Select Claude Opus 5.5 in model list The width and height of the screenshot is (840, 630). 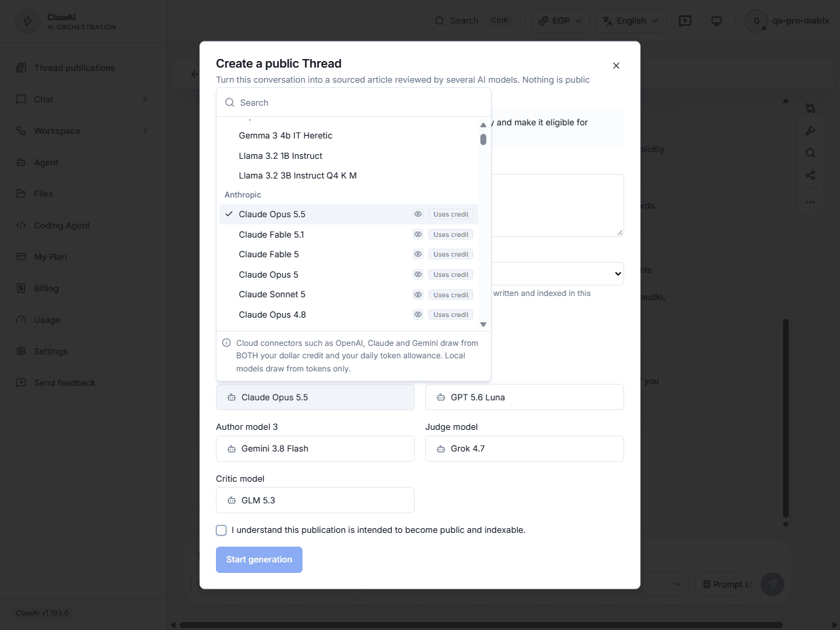pos(348,214)
